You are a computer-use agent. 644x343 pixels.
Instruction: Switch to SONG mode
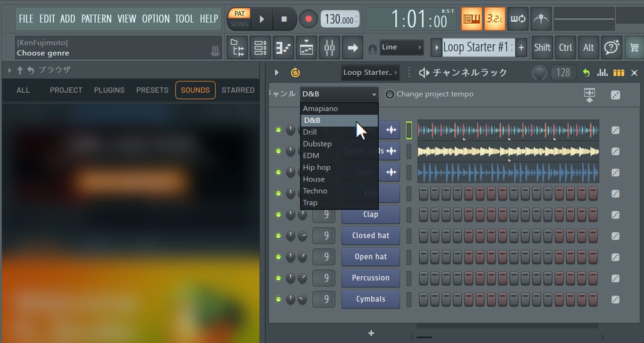(x=239, y=24)
